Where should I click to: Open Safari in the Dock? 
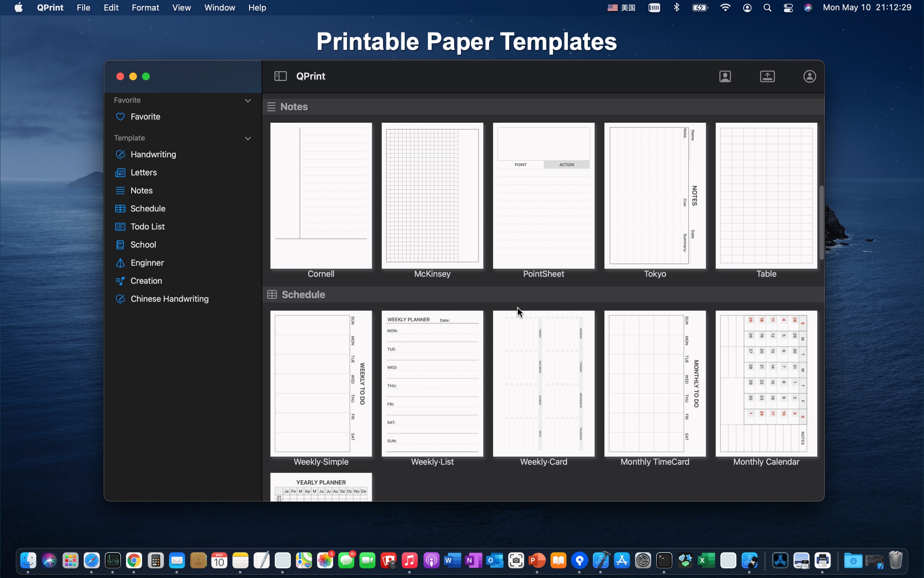92,561
